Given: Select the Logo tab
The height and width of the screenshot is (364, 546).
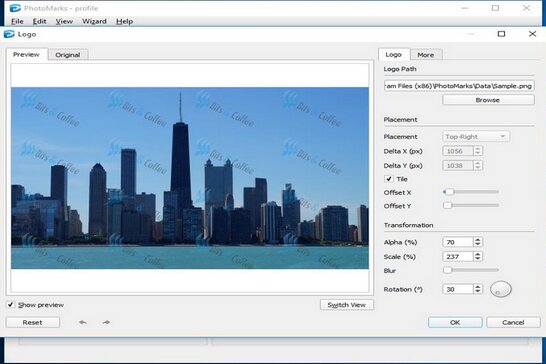Looking at the screenshot, I should [x=393, y=54].
